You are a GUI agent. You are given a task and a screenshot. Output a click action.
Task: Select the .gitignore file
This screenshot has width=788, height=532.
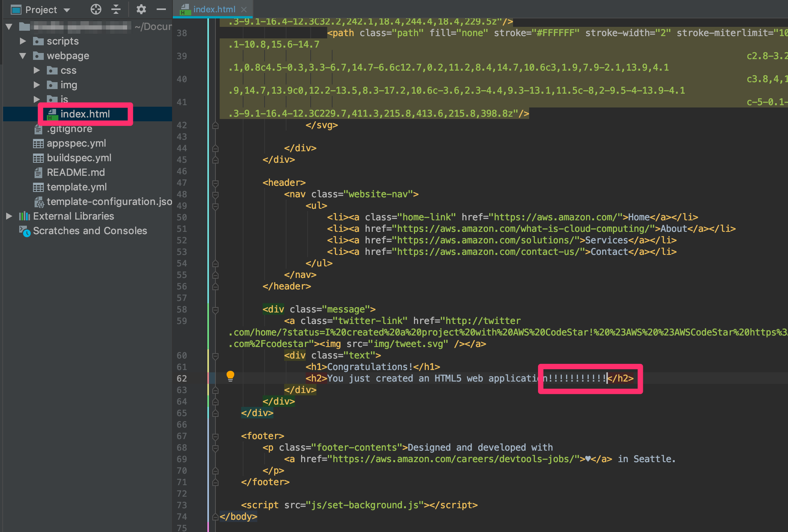coord(70,129)
